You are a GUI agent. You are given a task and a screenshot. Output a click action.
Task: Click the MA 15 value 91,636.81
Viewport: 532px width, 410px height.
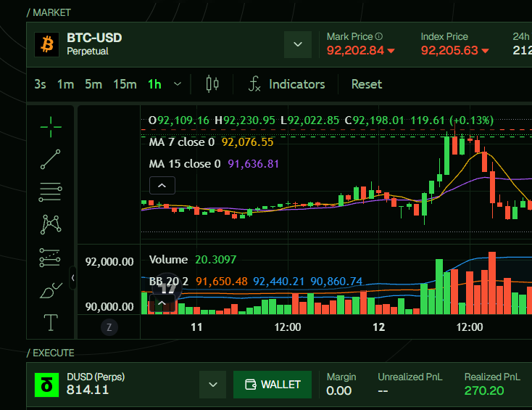[x=253, y=164]
